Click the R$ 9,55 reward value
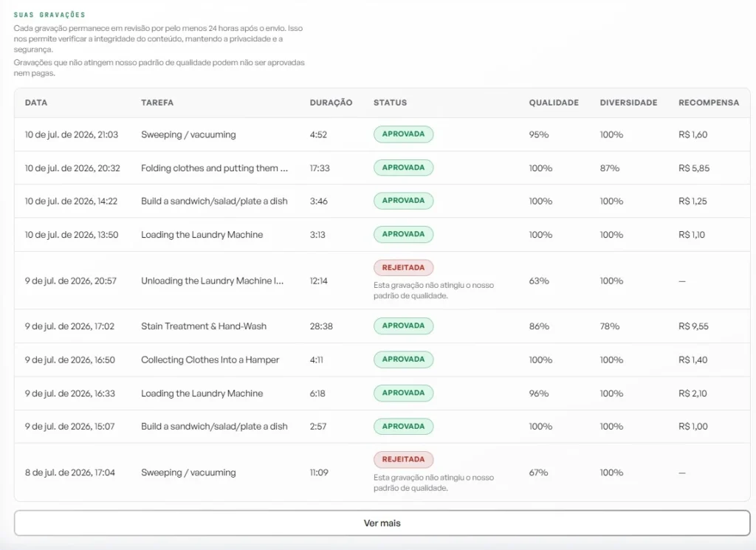756x550 pixels. 693,326
